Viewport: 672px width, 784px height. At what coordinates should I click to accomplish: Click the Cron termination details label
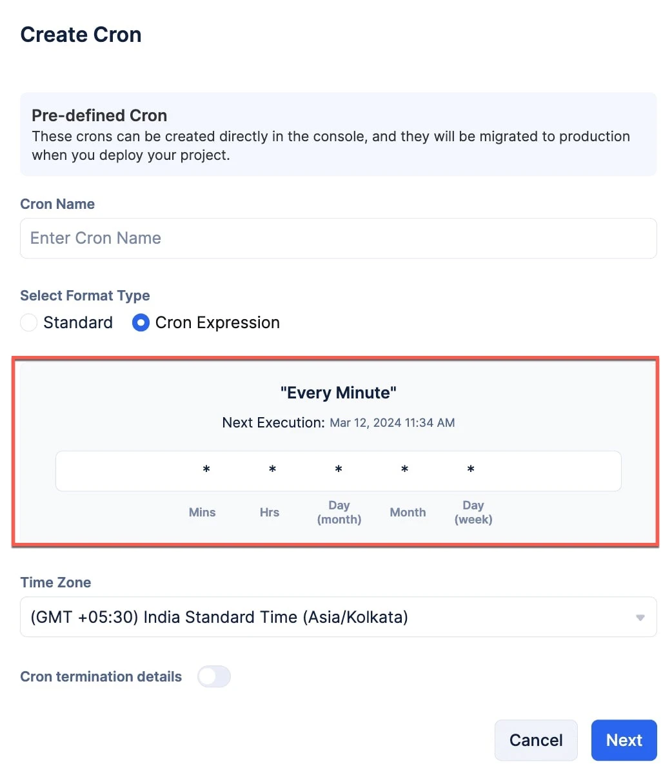(101, 676)
